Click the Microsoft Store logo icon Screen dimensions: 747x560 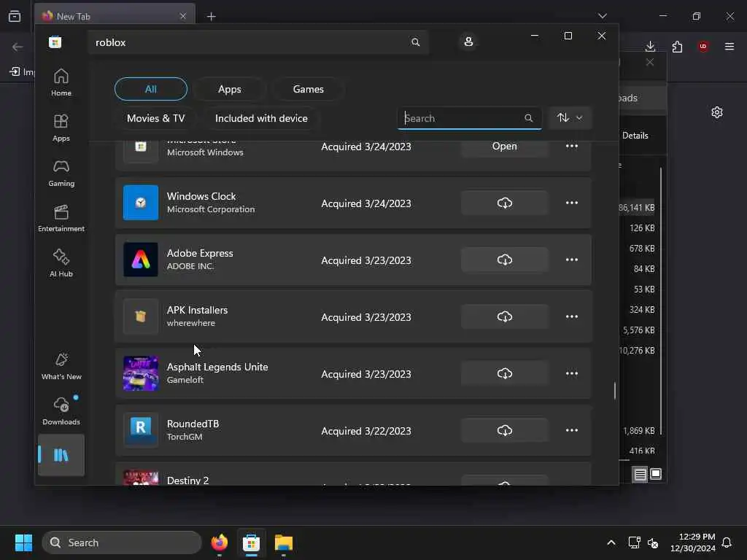tap(55, 42)
